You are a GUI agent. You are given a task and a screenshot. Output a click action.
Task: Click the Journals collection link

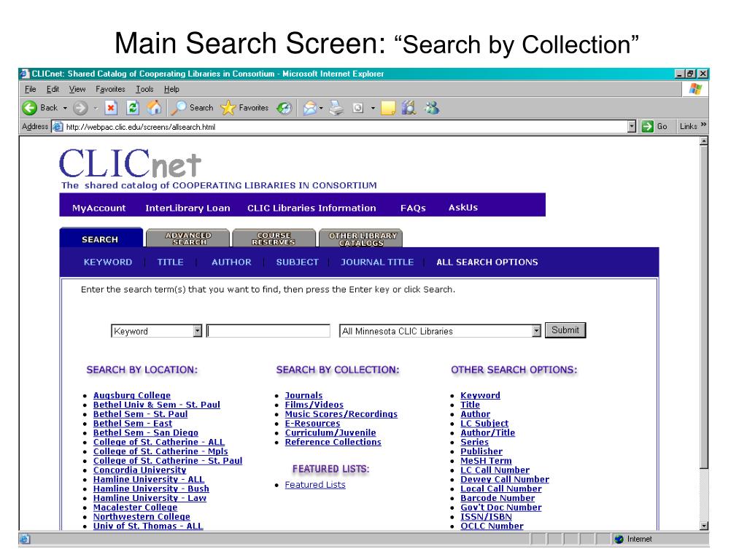303,395
